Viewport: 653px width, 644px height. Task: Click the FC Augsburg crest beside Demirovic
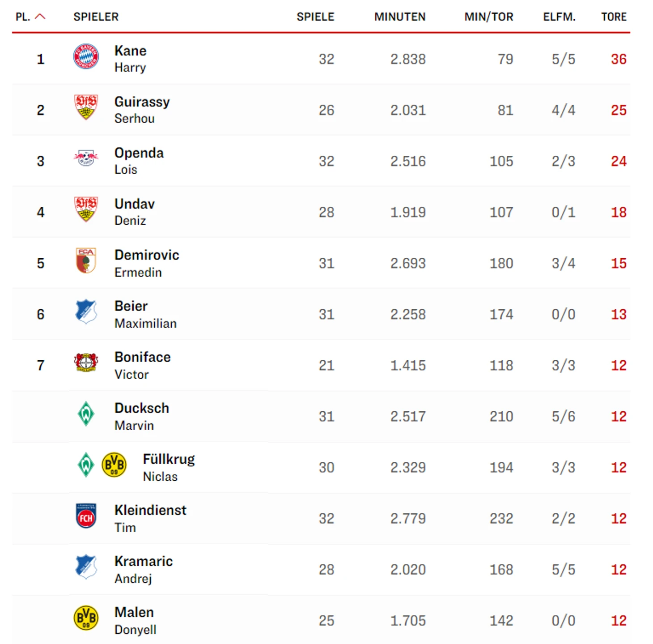pyautogui.click(x=86, y=260)
